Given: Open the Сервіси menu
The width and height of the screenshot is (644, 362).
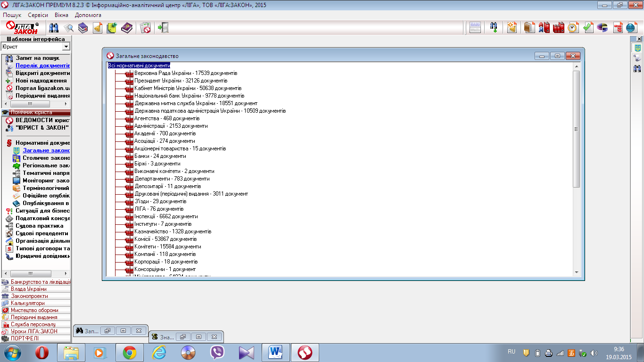Looking at the screenshot, I should click(x=38, y=15).
